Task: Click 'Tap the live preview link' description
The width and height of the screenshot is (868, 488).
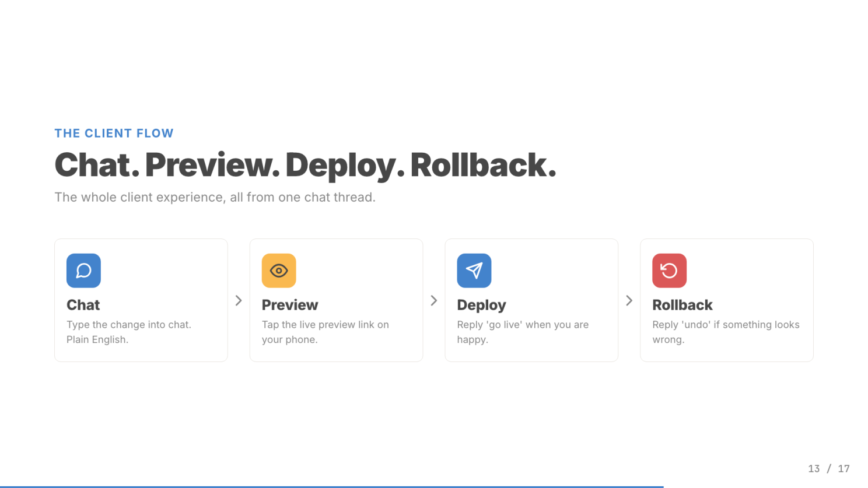Action: click(325, 332)
